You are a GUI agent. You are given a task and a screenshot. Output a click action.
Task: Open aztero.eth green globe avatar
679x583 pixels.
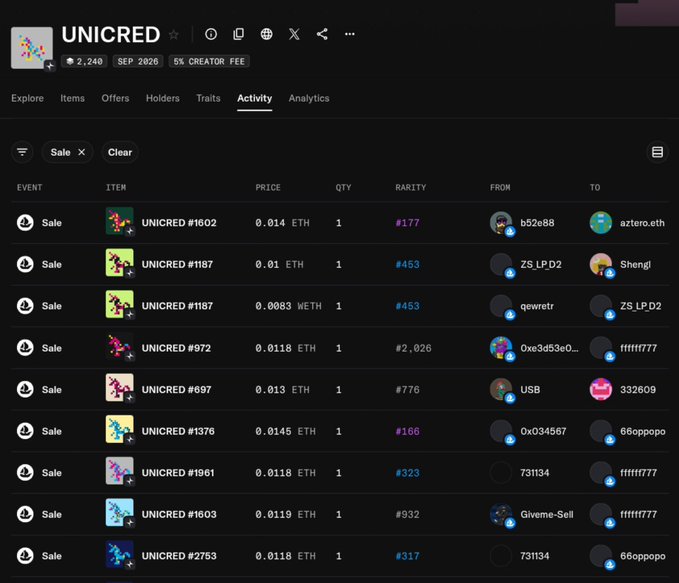pyautogui.click(x=601, y=223)
